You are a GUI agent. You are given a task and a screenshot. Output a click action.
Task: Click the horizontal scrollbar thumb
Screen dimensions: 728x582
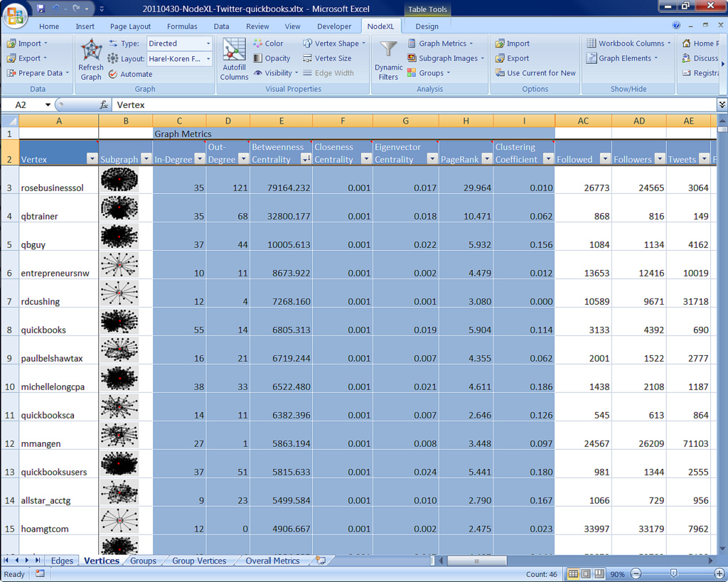[x=476, y=561]
